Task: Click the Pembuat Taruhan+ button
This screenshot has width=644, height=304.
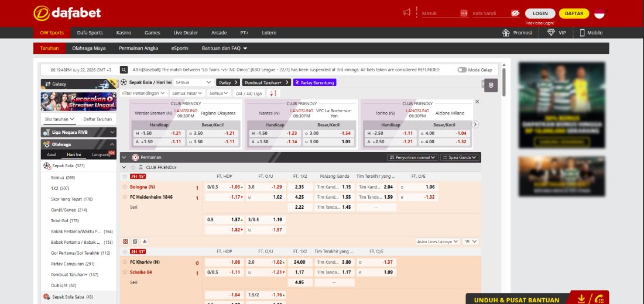Action: 266,82
